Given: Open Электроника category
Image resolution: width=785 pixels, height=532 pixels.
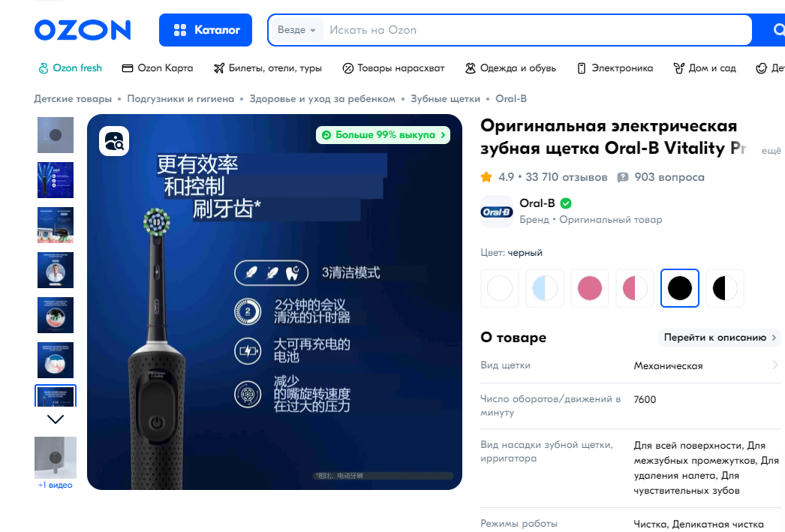Looking at the screenshot, I should [x=615, y=68].
